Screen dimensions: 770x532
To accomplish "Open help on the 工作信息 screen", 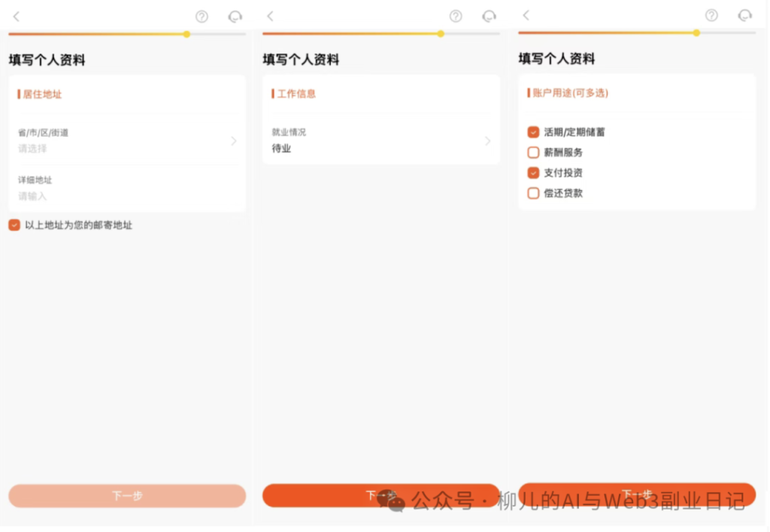I will (x=456, y=17).
